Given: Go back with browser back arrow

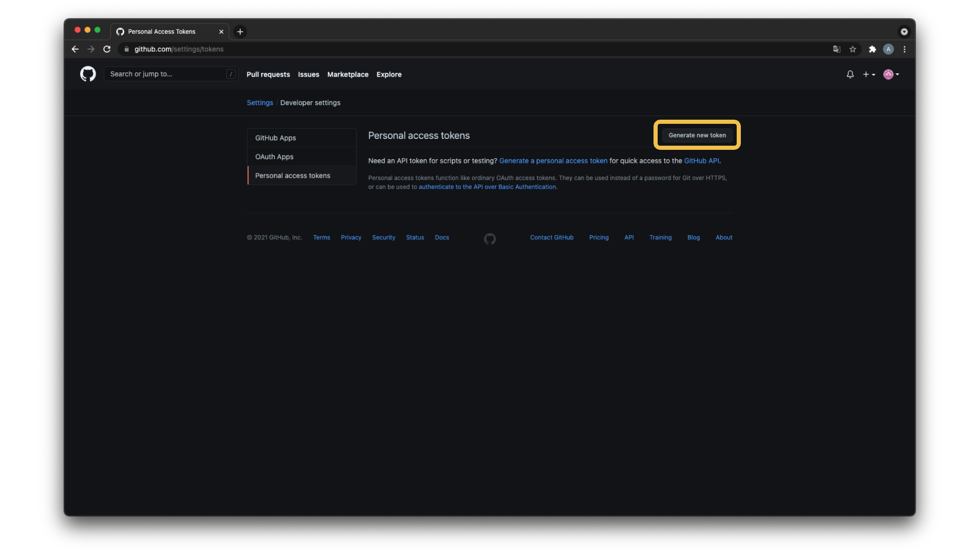Looking at the screenshot, I should 75,49.
